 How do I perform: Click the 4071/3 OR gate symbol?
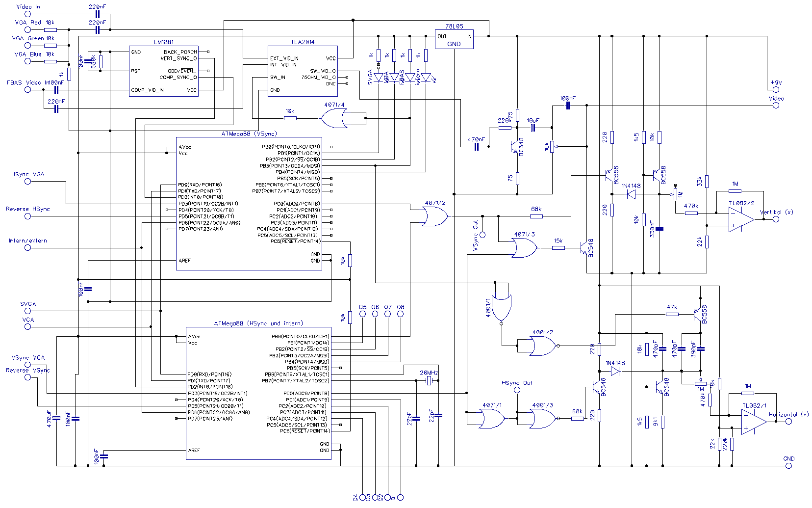pyautogui.click(x=524, y=248)
